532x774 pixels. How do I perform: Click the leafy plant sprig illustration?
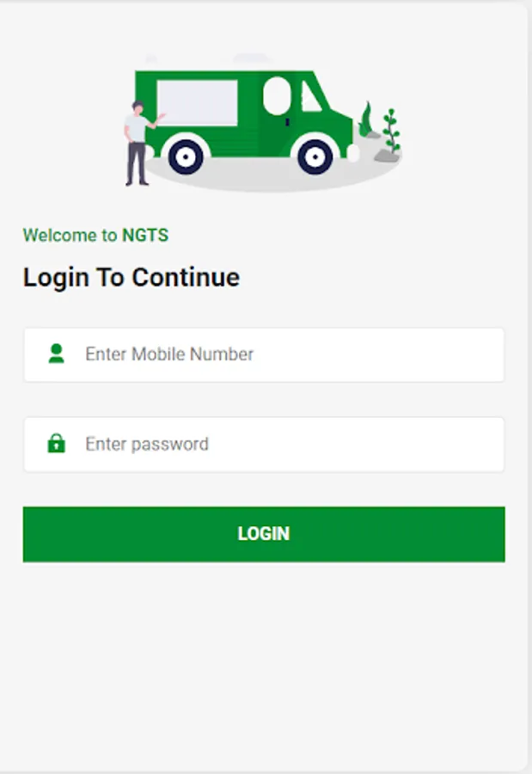coord(392,131)
